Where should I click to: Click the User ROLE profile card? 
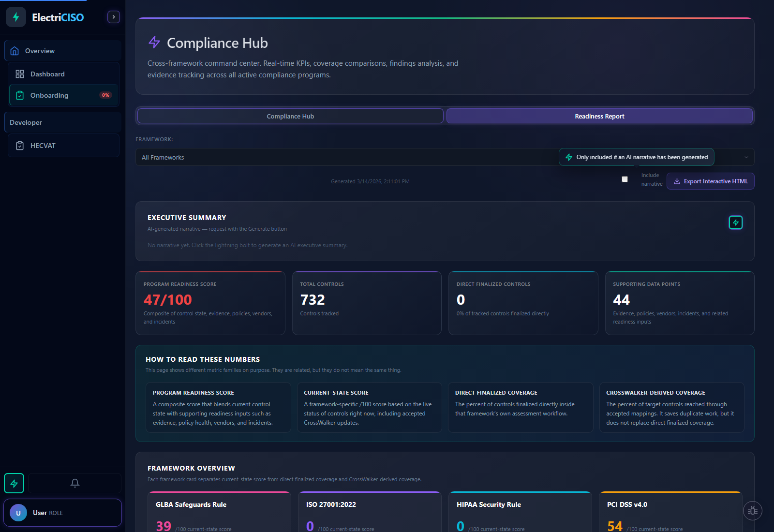point(62,512)
